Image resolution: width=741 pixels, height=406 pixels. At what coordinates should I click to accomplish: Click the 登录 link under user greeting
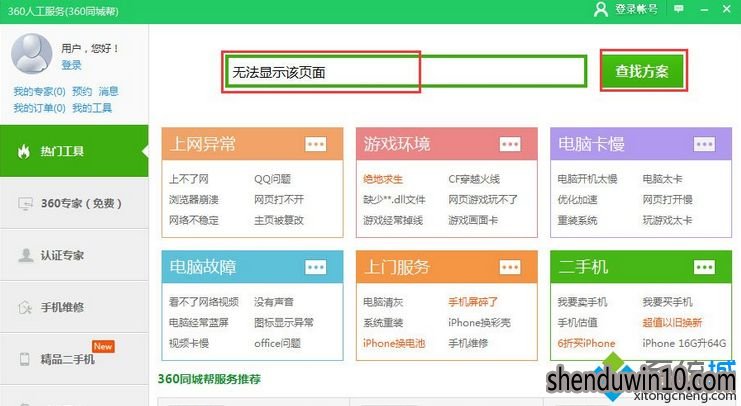click(x=71, y=65)
